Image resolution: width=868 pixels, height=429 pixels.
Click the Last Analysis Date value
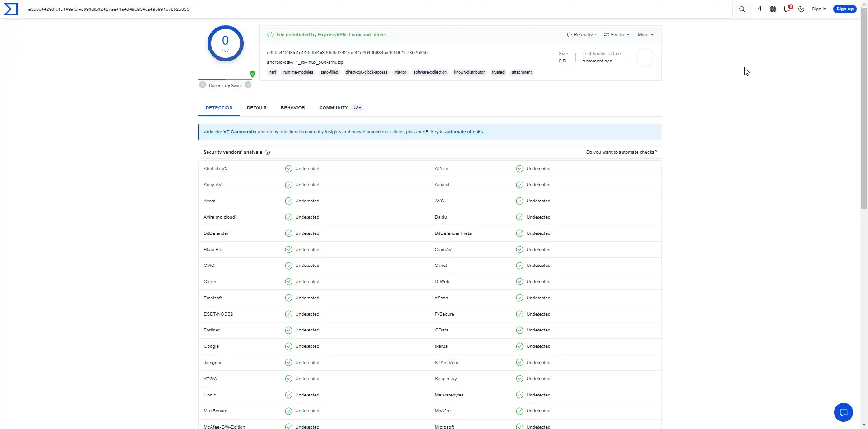pos(597,61)
